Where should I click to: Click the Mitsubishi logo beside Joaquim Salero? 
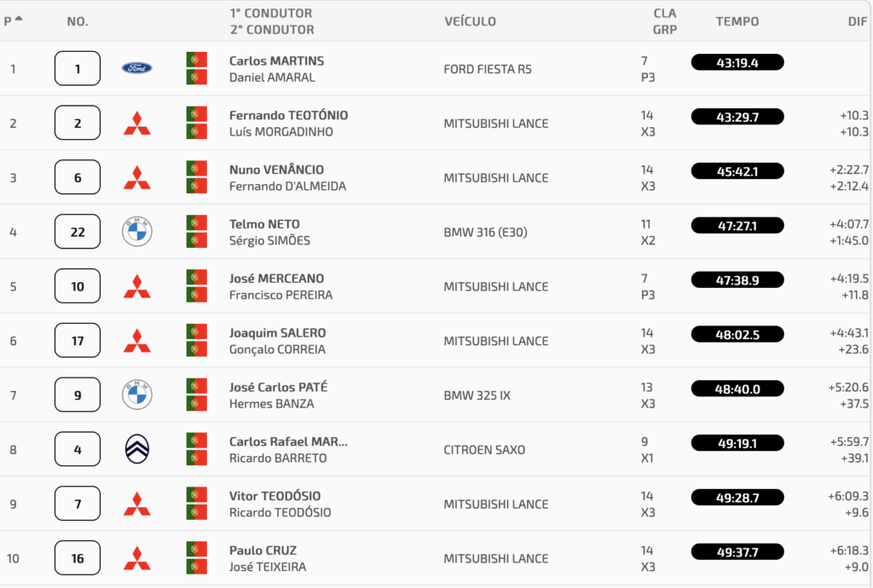point(136,341)
